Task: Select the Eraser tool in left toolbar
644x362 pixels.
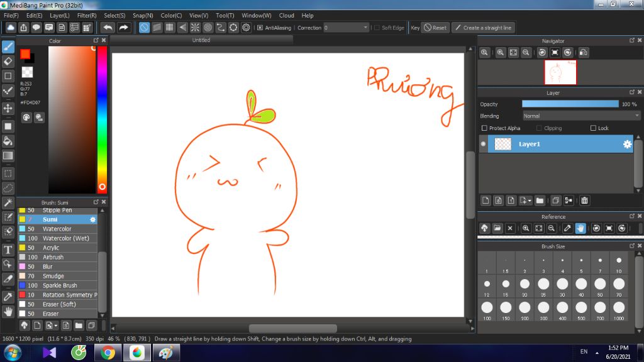Action: coord(8,61)
